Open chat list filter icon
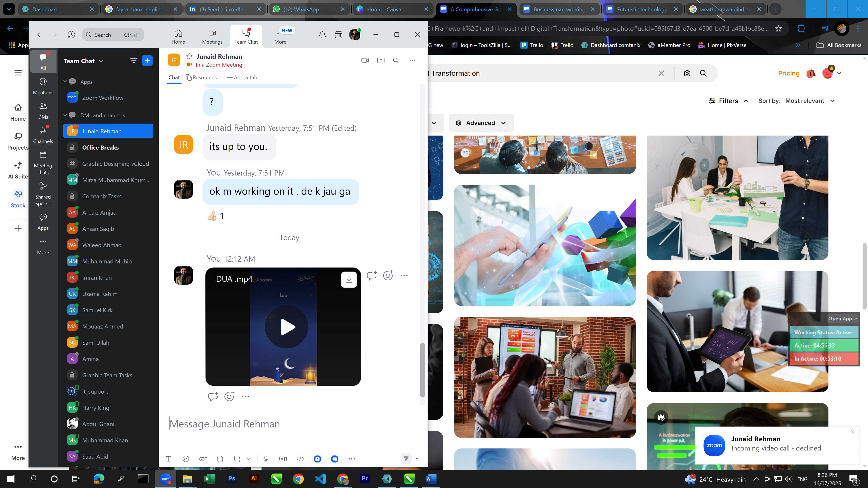 [134, 61]
